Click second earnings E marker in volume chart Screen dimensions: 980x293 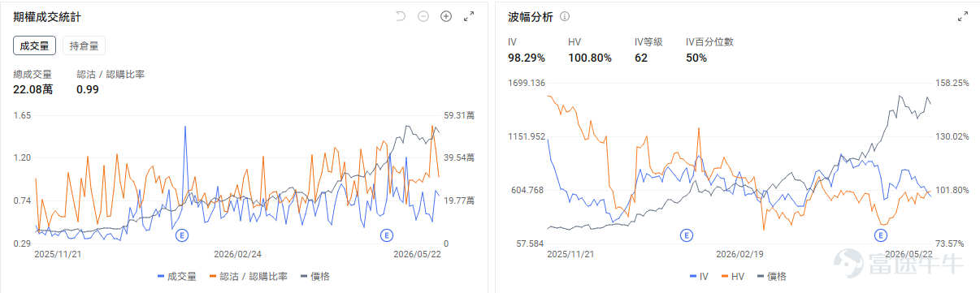pos(387,235)
